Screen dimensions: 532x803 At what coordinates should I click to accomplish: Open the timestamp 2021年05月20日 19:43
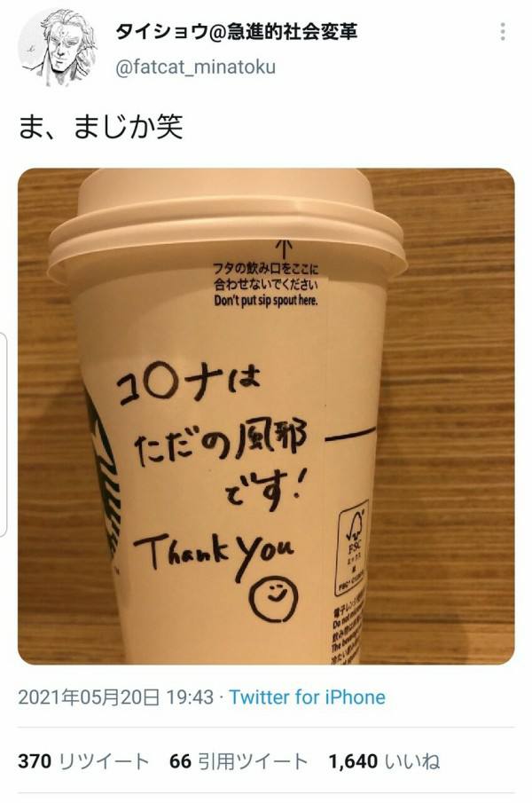point(115,697)
